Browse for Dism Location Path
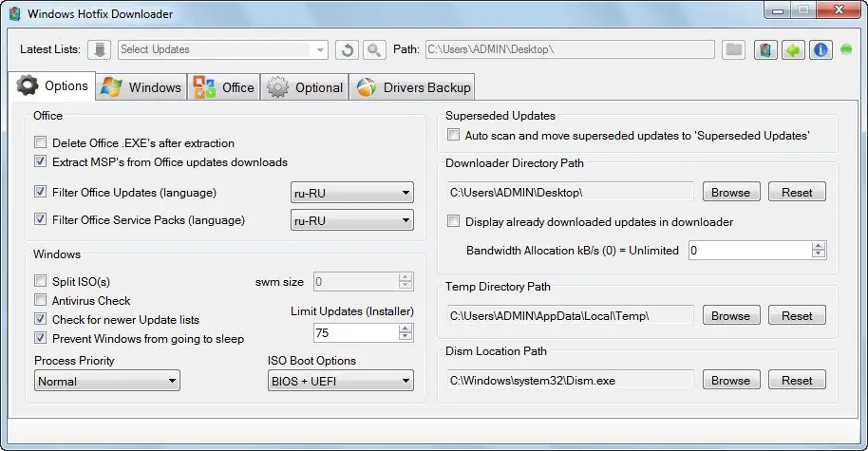Image resolution: width=868 pixels, height=451 pixels. [731, 380]
